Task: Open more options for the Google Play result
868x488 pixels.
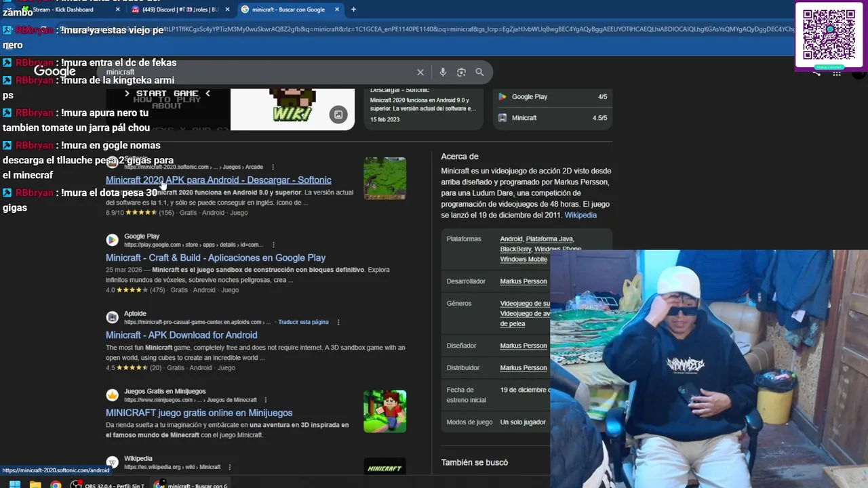Action: 273,245
